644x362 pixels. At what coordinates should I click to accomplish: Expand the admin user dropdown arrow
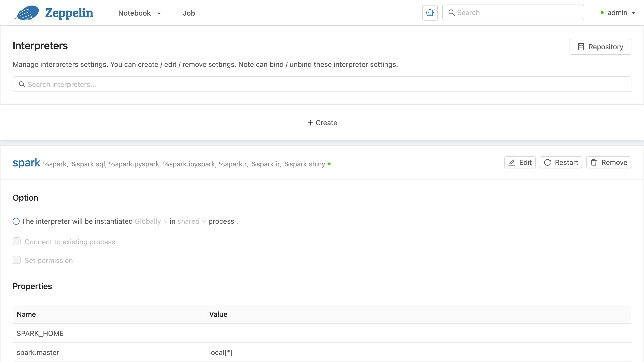click(x=633, y=13)
